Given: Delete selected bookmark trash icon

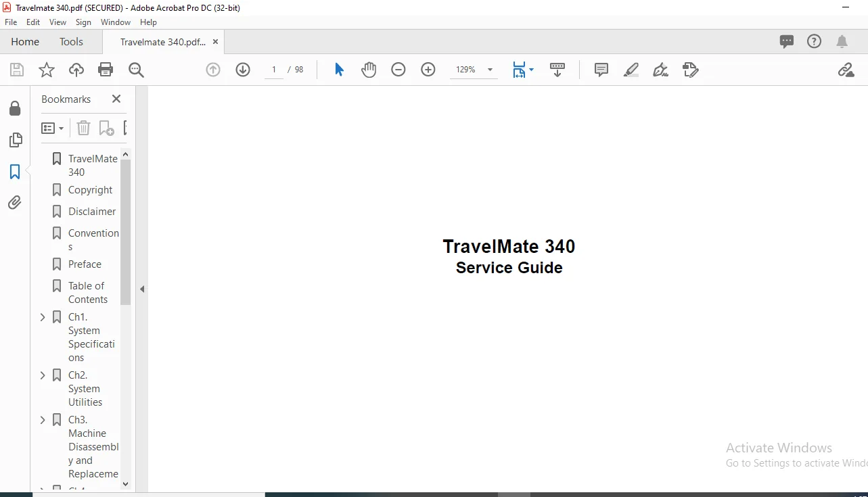Looking at the screenshot, I should [x=83, y=128].
